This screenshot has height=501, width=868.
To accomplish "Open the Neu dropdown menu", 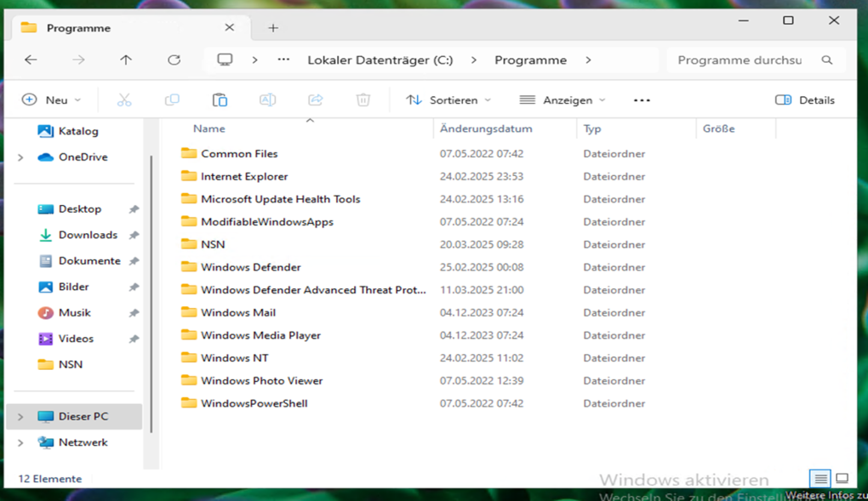I will tap(52, 100).
